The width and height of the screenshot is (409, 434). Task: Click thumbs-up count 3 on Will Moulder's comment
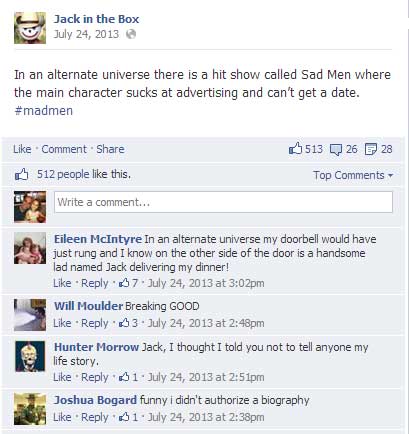click(x=128, y=323)
